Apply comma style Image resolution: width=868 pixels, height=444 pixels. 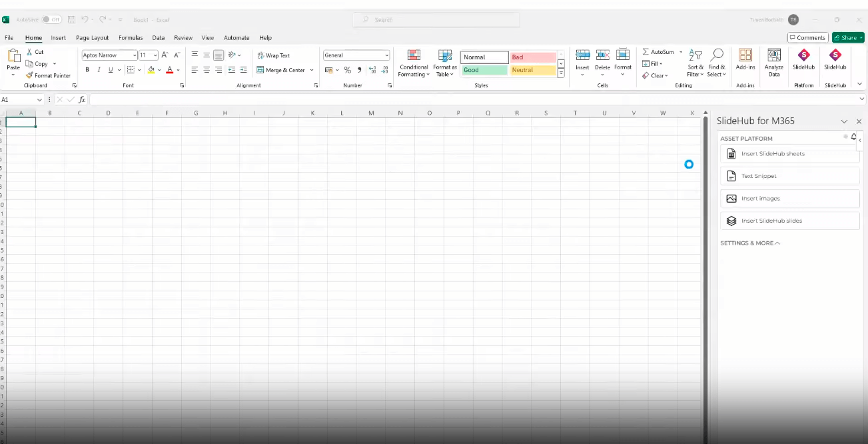tap(359, 70)
